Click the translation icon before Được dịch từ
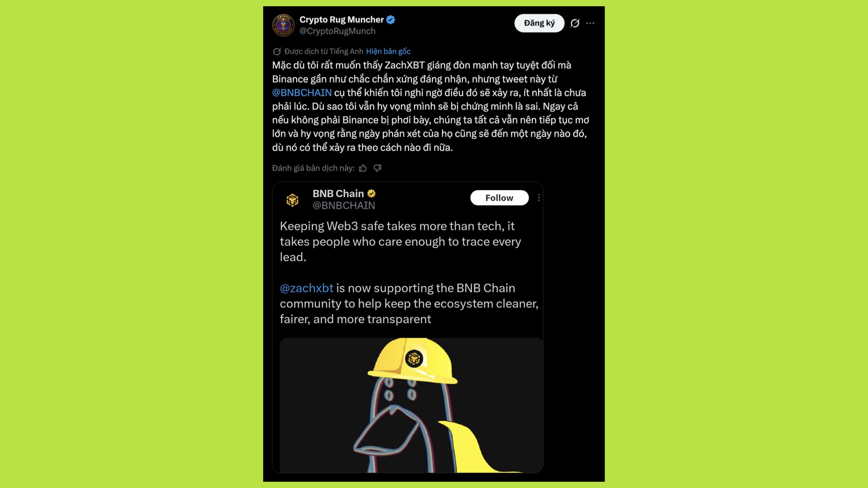The image size is (868, 488). [x=277, y=51]
